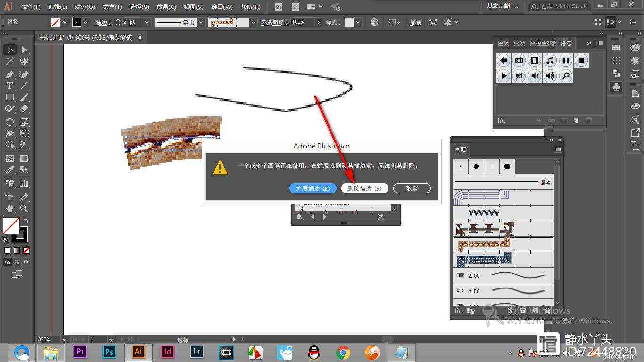
Task: Select the left arrow symbol
Action: point(504,60)
